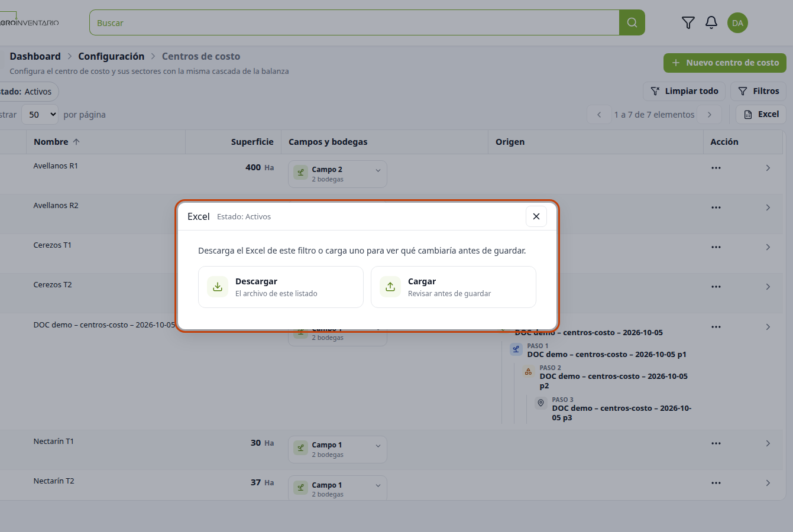The image size is (793, 532).
Task: Click the Campo 1 field icon, Nectarín T1
Action: [300, 447]
